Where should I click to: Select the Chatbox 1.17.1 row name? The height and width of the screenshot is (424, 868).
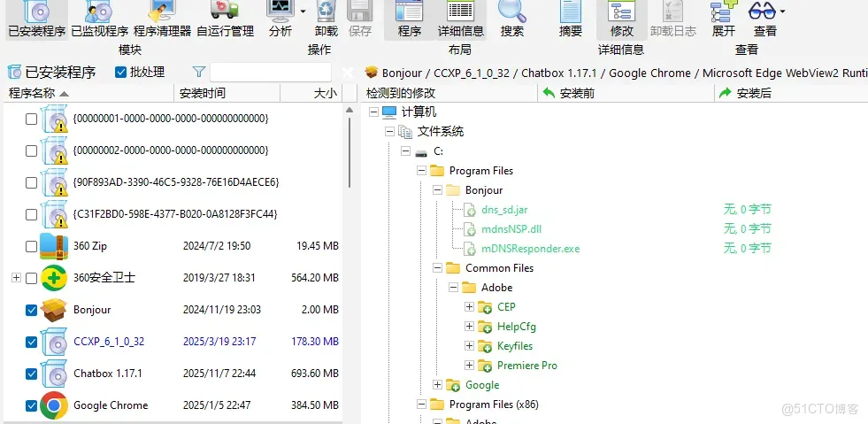[x=108, y=374]
